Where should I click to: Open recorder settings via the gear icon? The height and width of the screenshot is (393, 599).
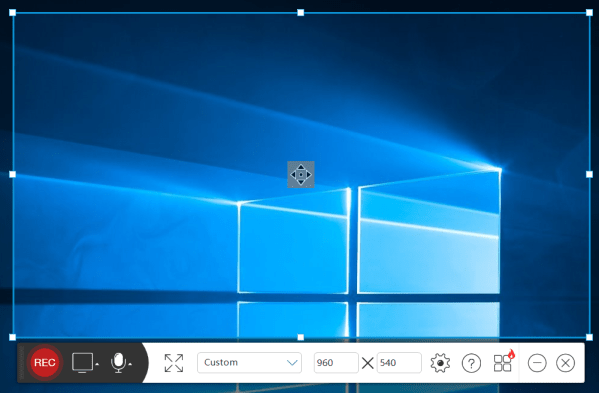(440, 363)
